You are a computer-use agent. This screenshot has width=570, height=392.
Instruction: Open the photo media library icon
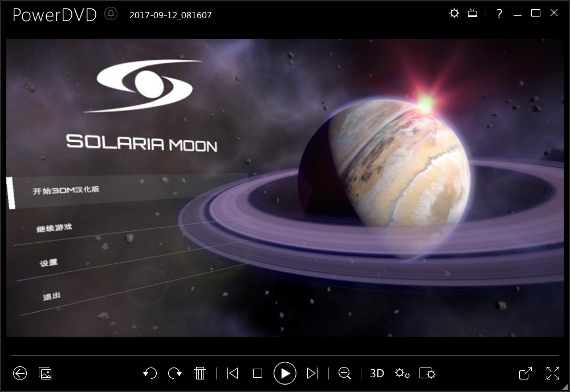[45, 373]
